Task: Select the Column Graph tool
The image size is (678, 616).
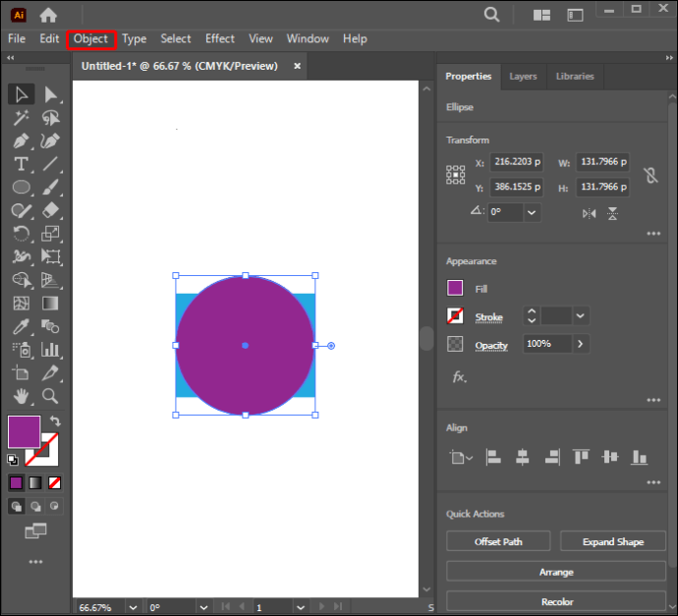Action: tap(50, 350)
